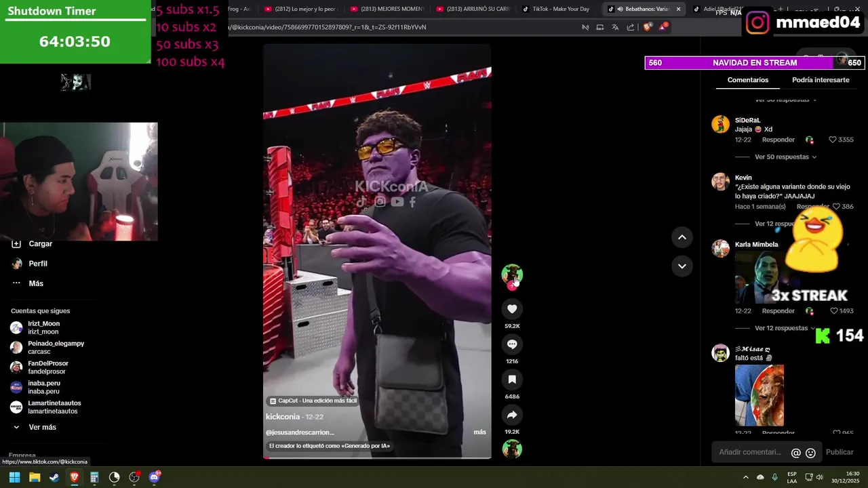Open Misae's comment image thumbnail
Viewport: 868px width, 488px height.
(x=759, y=396)
